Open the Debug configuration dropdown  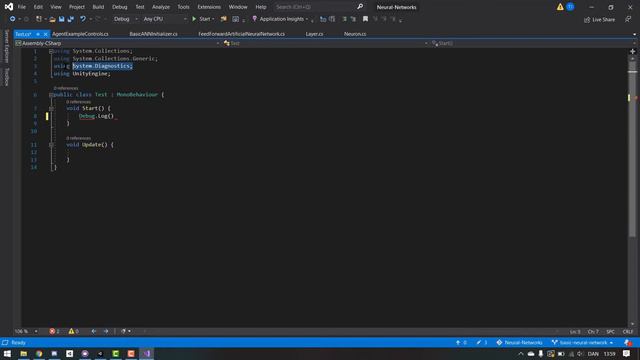[125, 19]
